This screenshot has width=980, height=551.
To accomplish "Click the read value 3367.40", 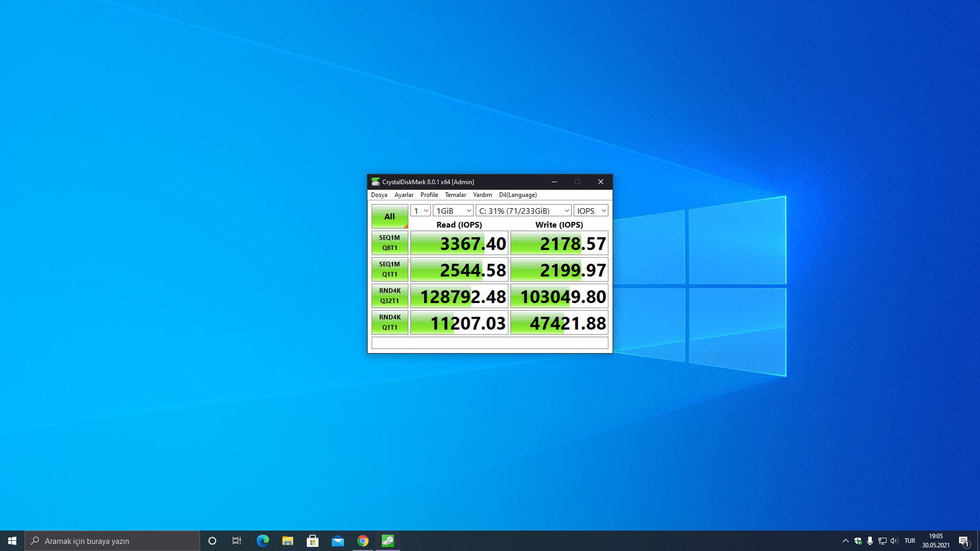I will (x=459, y=243).
